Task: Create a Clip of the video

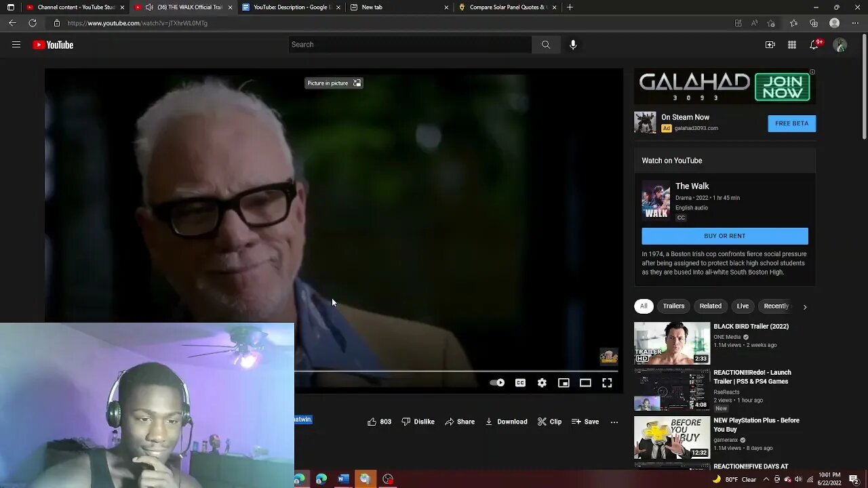Action: [549, 422]
